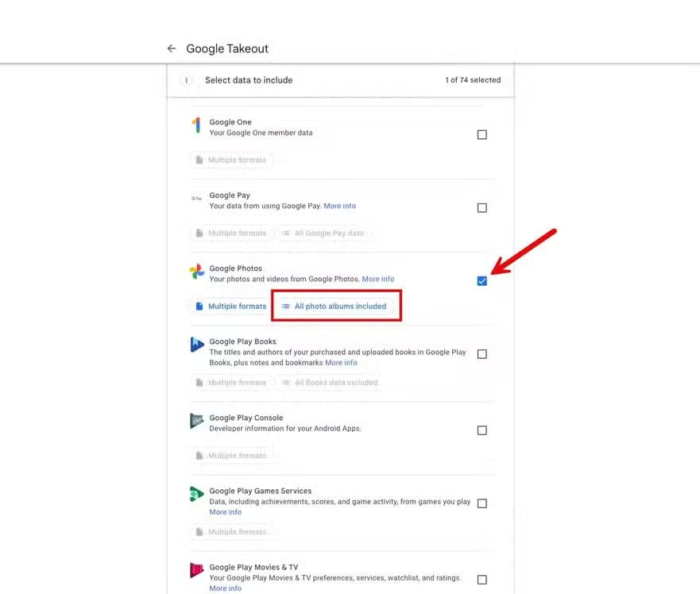
Task: Tick the Google Play Movies & TV checkbox
Action: (482, 580)
